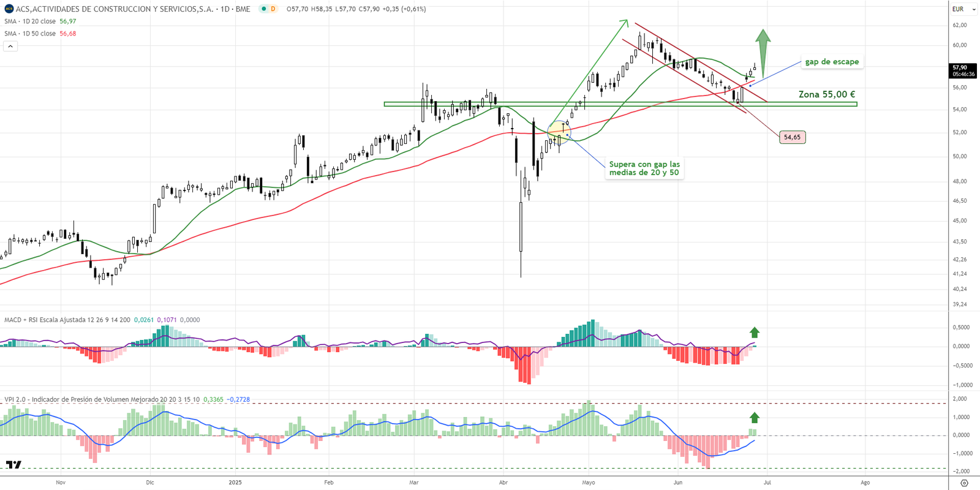Click the close price C57,90

point(369,9)
